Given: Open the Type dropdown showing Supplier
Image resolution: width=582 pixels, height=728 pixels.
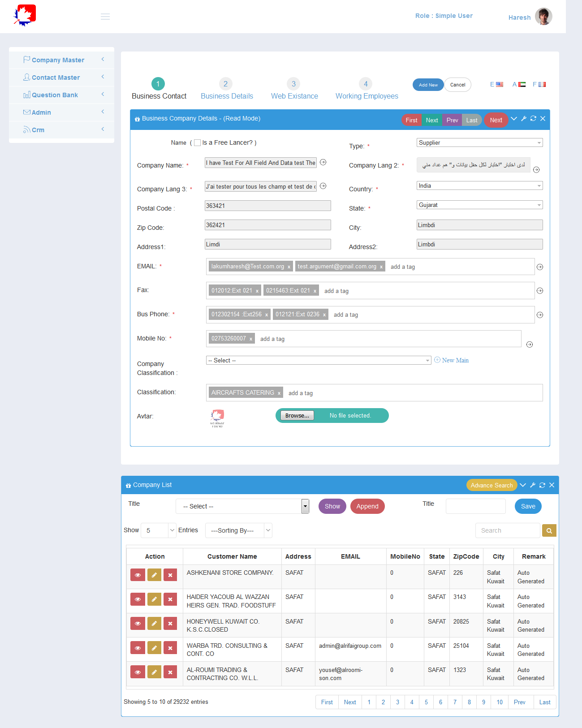Looking at the screenshot, I should click(x=479, y=143).
